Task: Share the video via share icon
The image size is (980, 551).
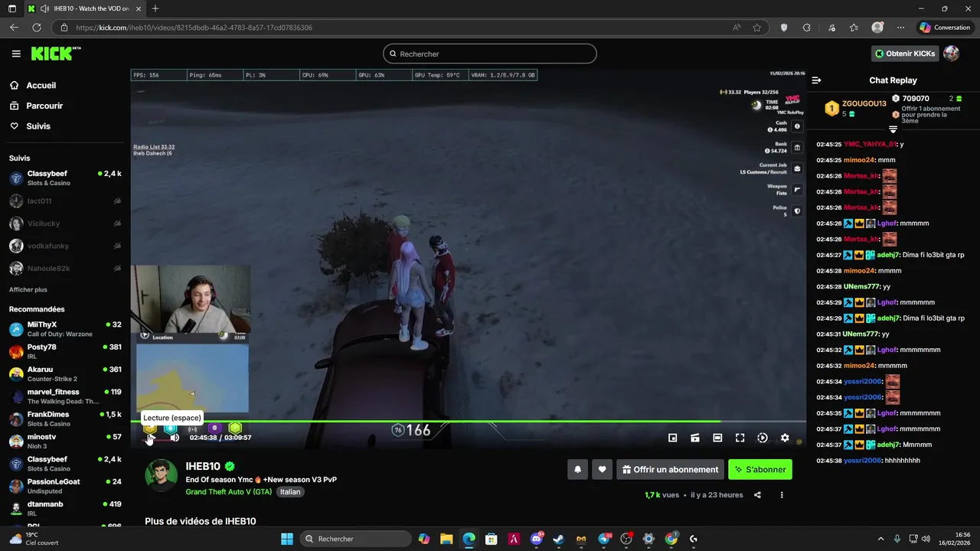Action: coord(757,495)
